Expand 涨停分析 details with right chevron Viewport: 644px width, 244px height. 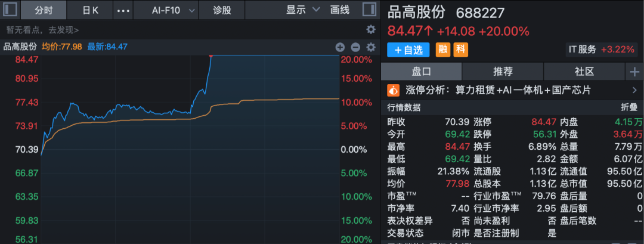(634, 90)
